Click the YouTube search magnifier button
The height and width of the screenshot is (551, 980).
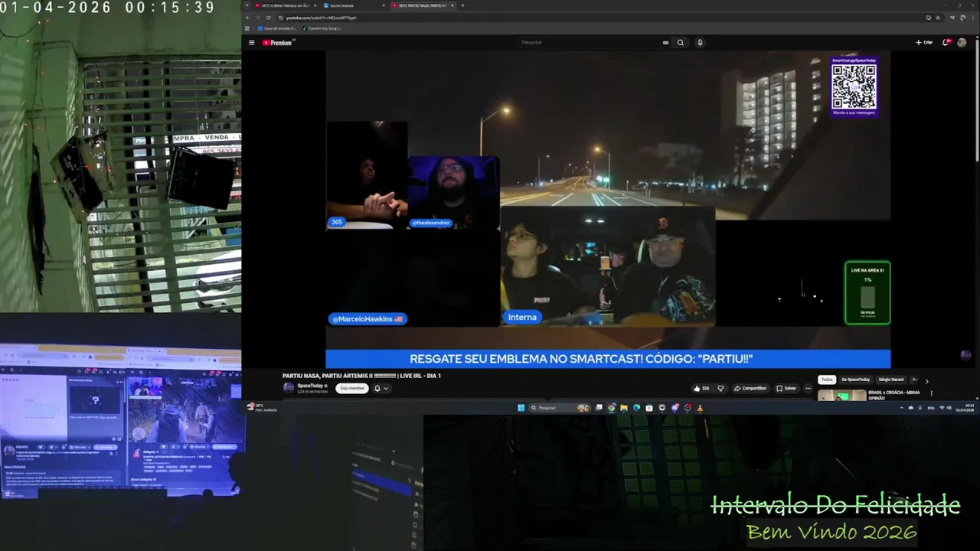[680, 43]
